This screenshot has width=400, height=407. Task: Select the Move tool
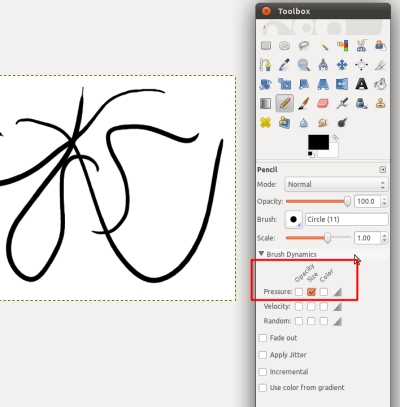tap(342, 65)
